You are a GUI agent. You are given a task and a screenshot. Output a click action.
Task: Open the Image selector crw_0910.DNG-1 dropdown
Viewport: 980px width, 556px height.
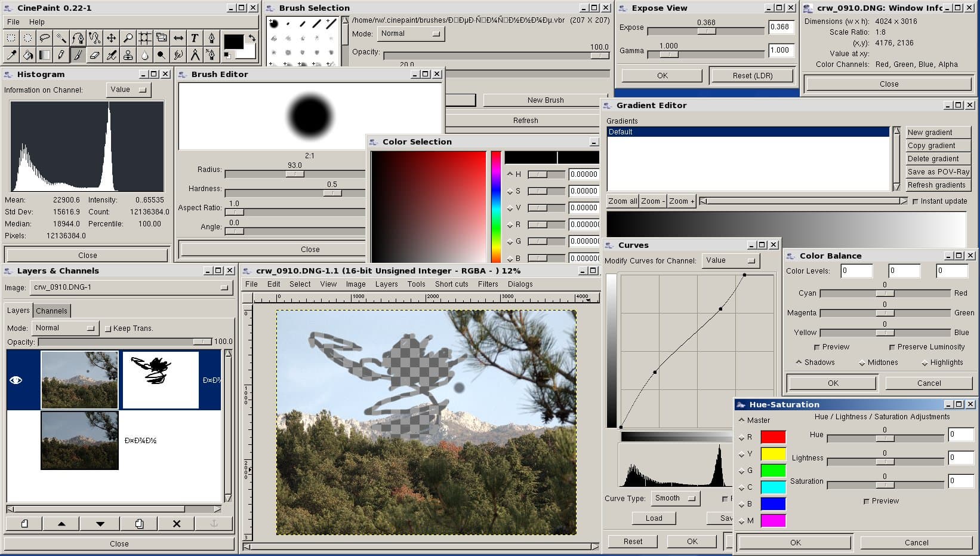pyautogui.click(x=131, y=287)
